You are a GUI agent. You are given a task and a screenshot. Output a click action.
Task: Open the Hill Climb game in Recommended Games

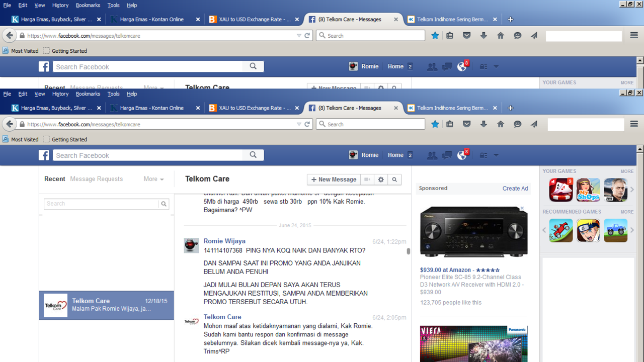click(561, 230)
